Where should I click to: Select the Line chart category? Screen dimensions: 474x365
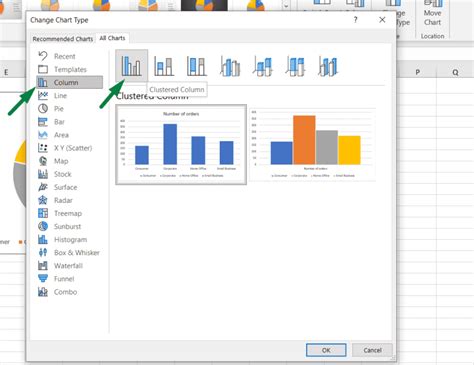[x=69, y=96]
